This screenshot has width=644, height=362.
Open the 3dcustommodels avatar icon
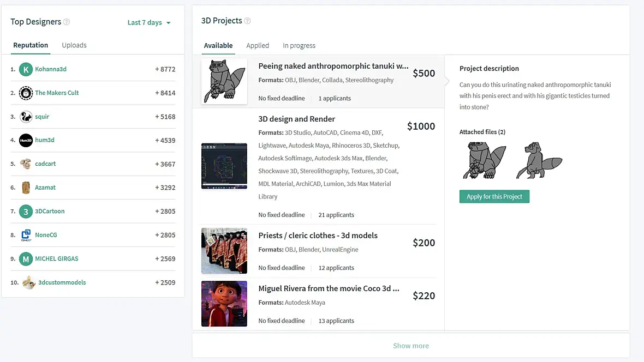click(29, 282)
